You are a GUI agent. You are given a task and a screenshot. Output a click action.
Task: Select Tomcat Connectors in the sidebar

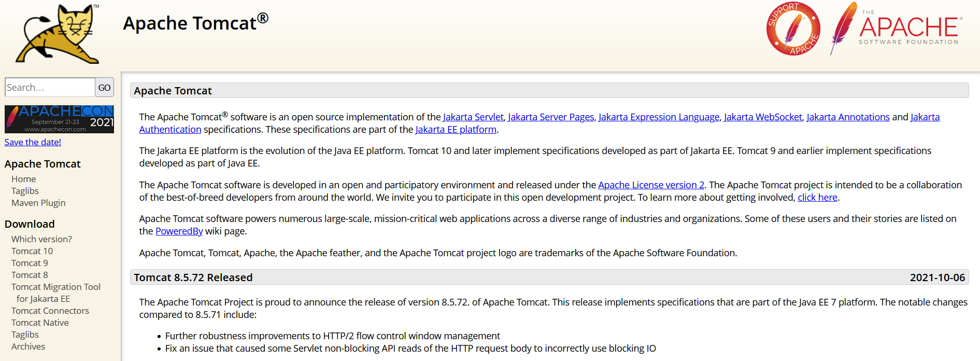(50, 311)
